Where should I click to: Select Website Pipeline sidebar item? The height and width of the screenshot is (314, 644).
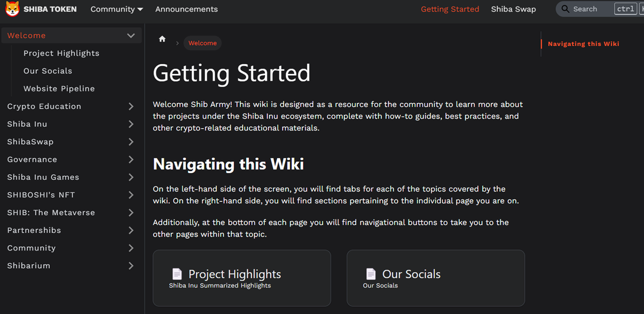click(x=59, y=89)
